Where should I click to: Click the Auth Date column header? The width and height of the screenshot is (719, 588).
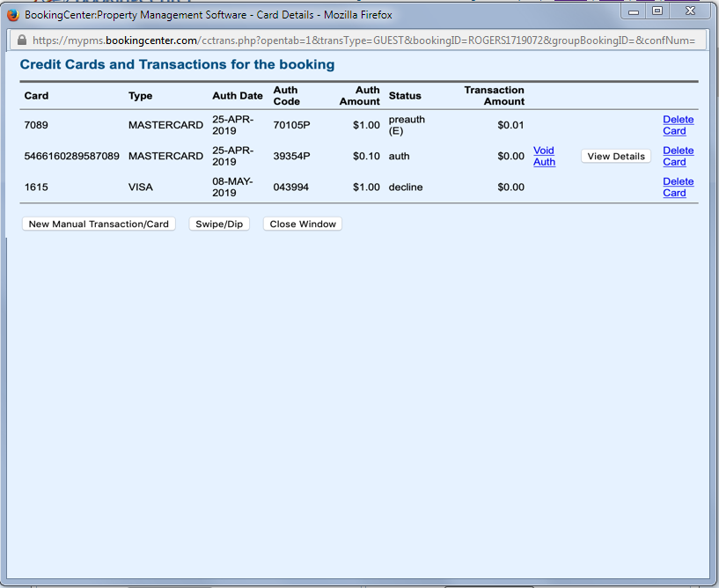(238, 96)
